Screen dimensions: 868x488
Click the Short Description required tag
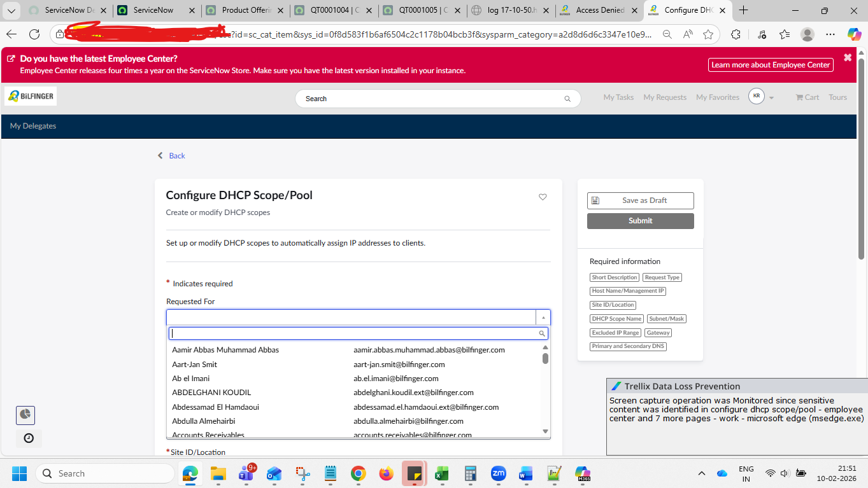614,277
